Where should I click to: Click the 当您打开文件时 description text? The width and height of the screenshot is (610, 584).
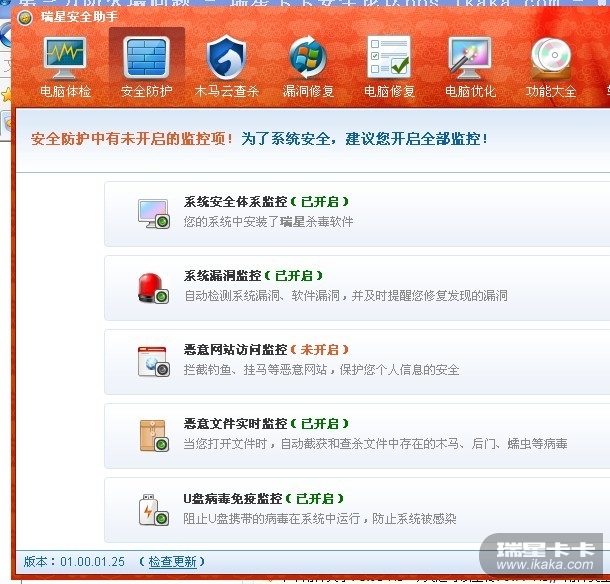(375, 444)
